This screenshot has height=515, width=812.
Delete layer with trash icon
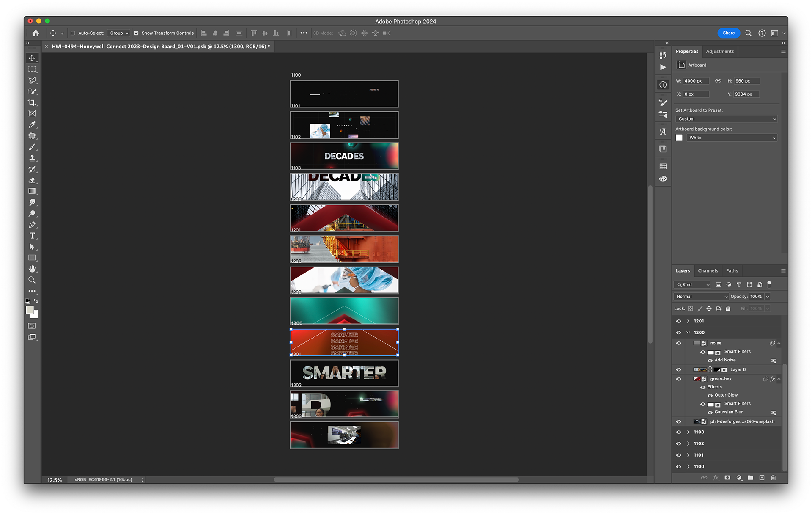pos(774,478)
